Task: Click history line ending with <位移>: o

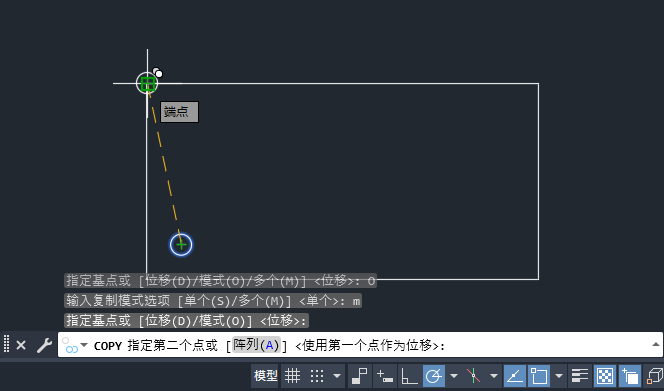Action: (221, 280)
